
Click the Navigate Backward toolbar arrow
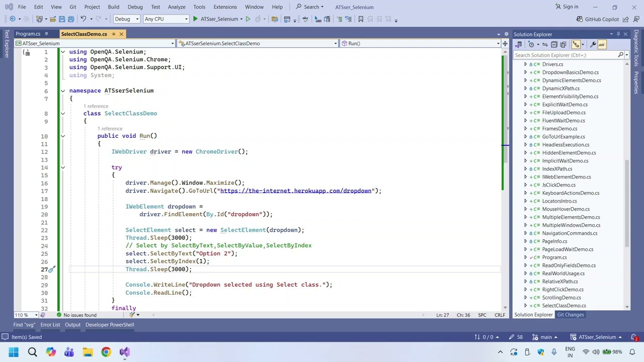(x=13, y=19)
